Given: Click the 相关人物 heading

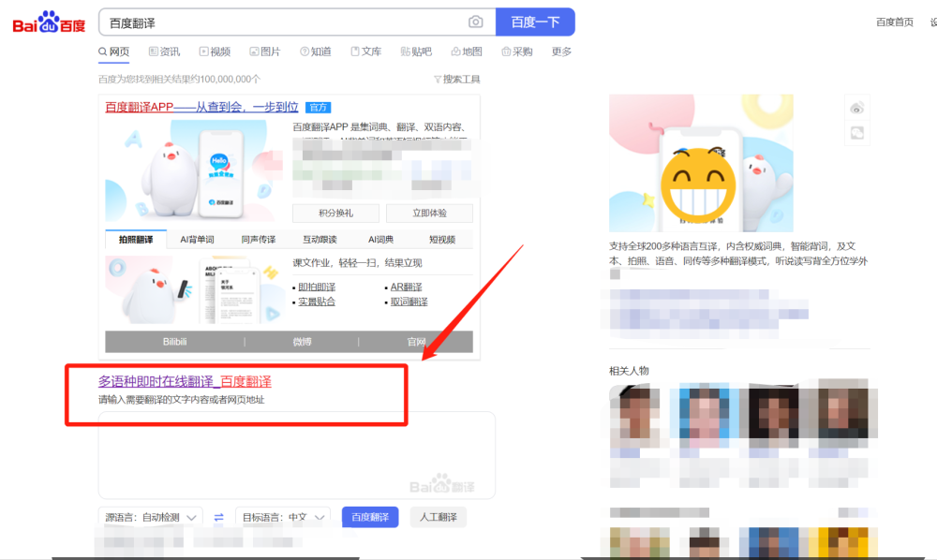Looking at the screenshot, I should 629,371.
